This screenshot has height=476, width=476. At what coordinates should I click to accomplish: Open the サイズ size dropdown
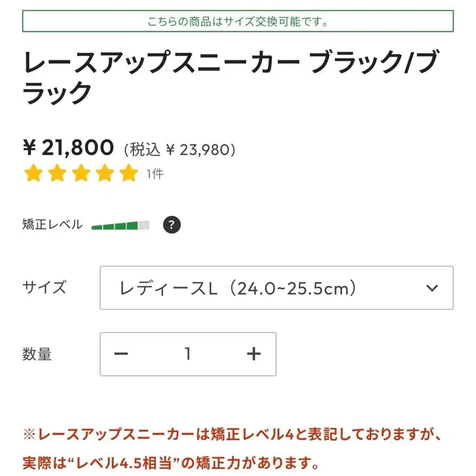pyautogui.click(x=278, y=288)
